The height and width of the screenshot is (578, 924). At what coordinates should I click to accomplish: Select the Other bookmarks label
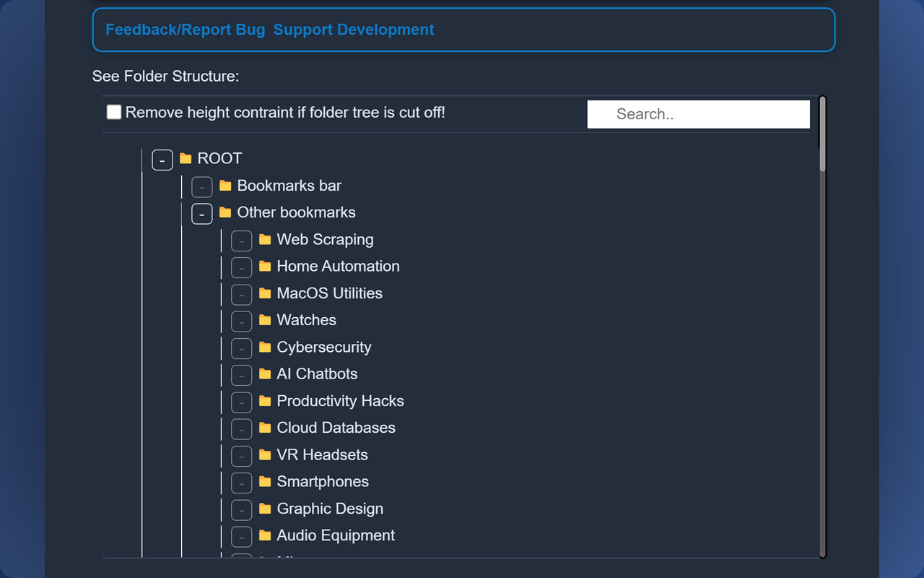tap(297, 212)
